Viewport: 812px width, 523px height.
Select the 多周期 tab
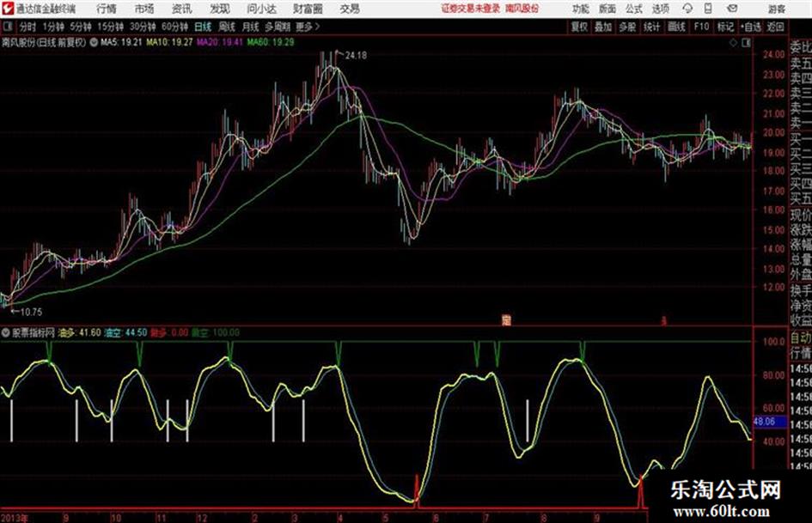click(x=278, y=27)
